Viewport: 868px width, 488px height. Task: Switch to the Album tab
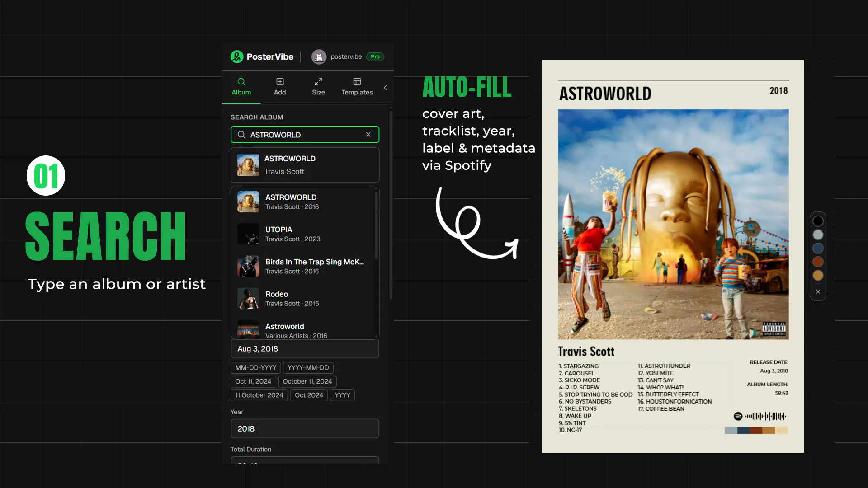(x=241, y=87)
